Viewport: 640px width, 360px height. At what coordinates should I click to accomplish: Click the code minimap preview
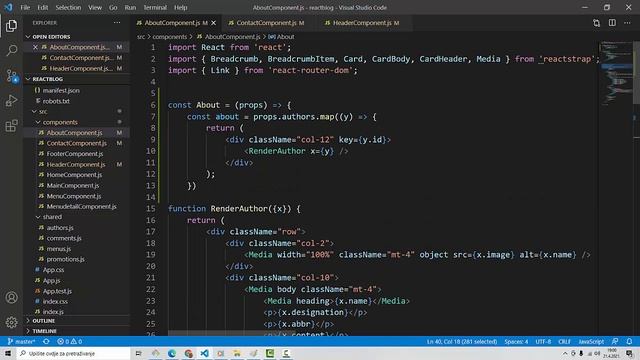[616, 73]
